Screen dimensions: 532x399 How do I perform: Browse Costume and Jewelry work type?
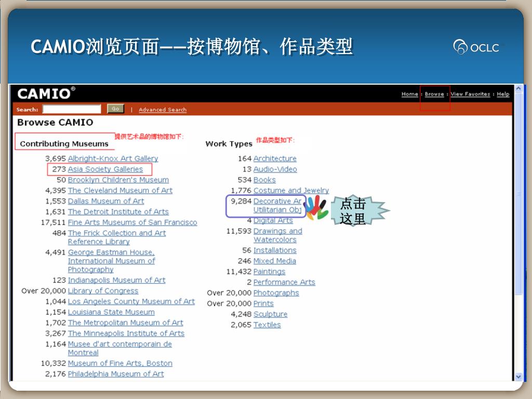291,190
